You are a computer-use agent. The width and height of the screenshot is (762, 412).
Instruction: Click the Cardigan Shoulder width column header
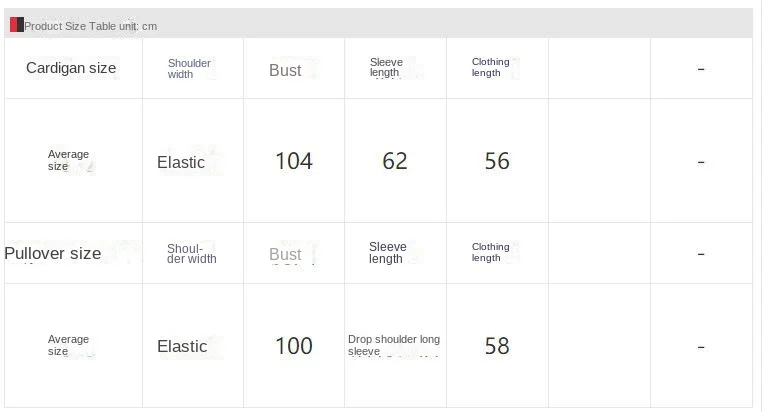click(189, 68)
